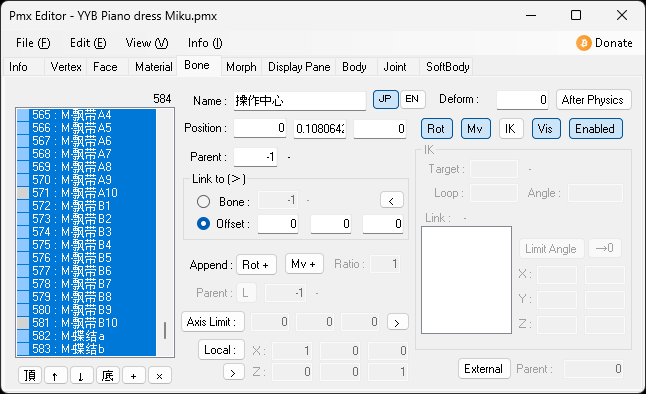Select bone 580 : M-飘带B9
The width and height of the screenshot is (646, 394).
86,310
